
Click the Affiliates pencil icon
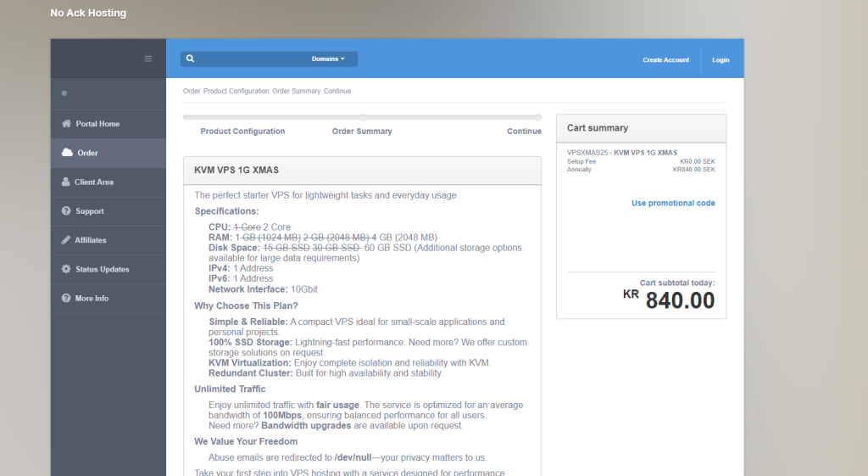[66, 240]
